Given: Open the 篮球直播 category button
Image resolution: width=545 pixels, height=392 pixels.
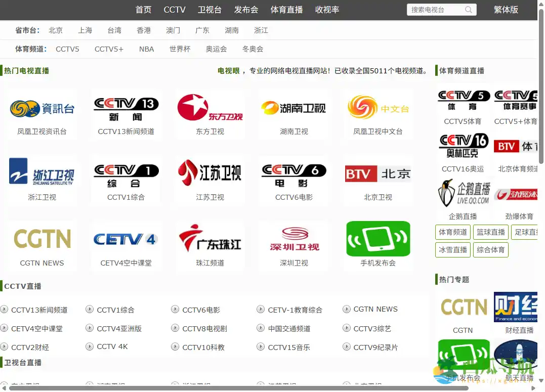Looking at the screenshot, I should 490,232.
